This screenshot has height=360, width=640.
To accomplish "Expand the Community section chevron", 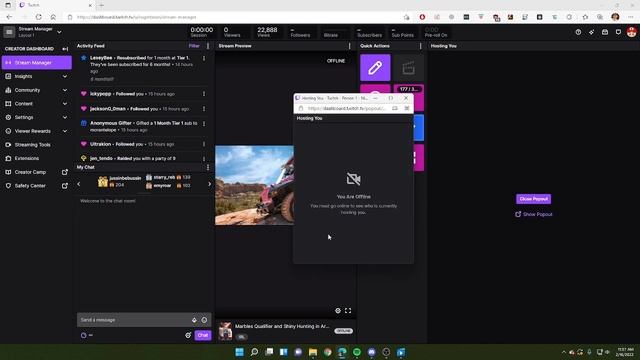I will [x=64, y=90].
